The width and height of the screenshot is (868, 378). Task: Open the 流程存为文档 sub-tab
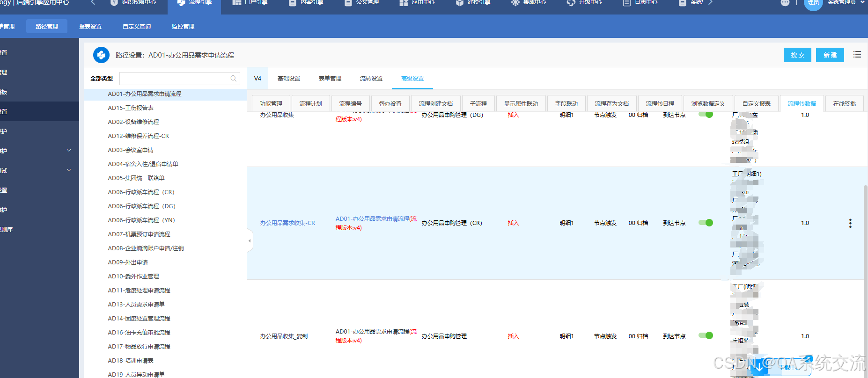tap(612, 103)
